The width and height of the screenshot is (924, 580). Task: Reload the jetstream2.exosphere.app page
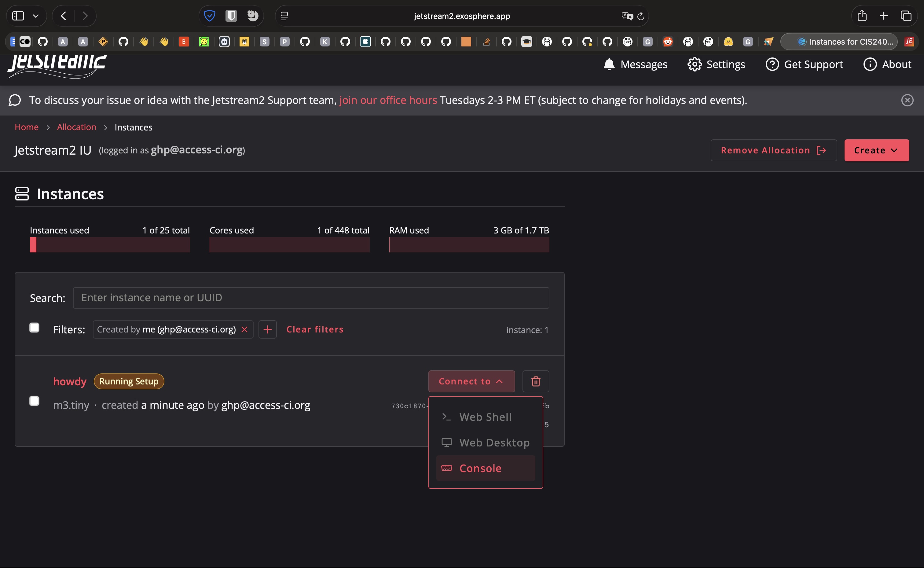tap(640, 16)
